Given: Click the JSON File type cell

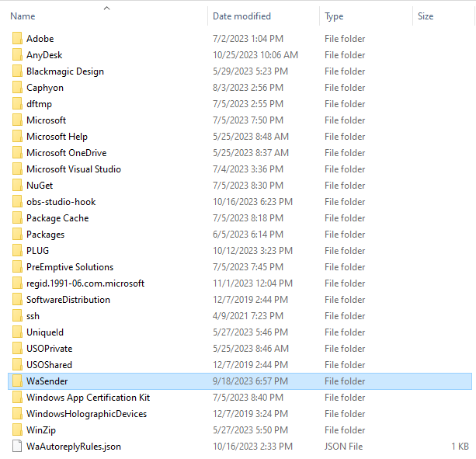Looking at the screenshot, I should point(344,447).
